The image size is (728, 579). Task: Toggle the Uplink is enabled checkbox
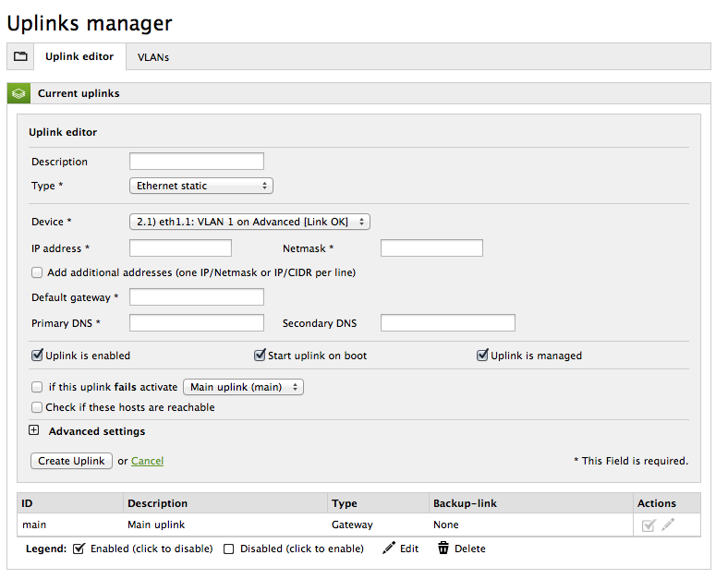(38, 356)
